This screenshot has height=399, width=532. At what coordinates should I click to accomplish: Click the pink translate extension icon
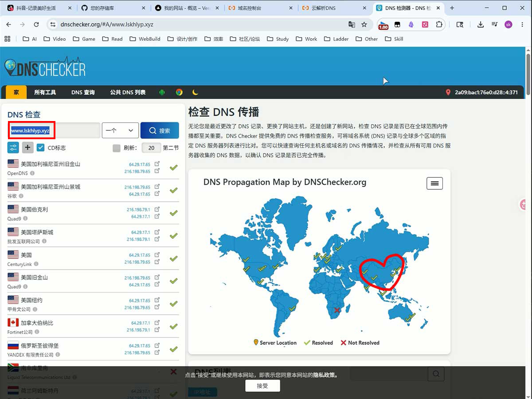click(425, 25)
